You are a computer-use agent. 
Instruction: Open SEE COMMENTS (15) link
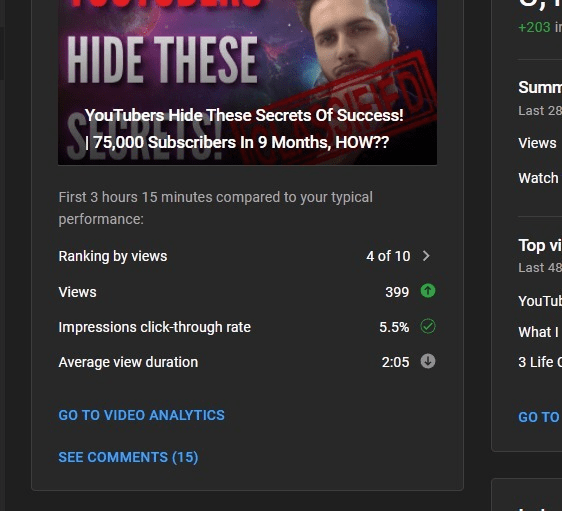[128, 457]
